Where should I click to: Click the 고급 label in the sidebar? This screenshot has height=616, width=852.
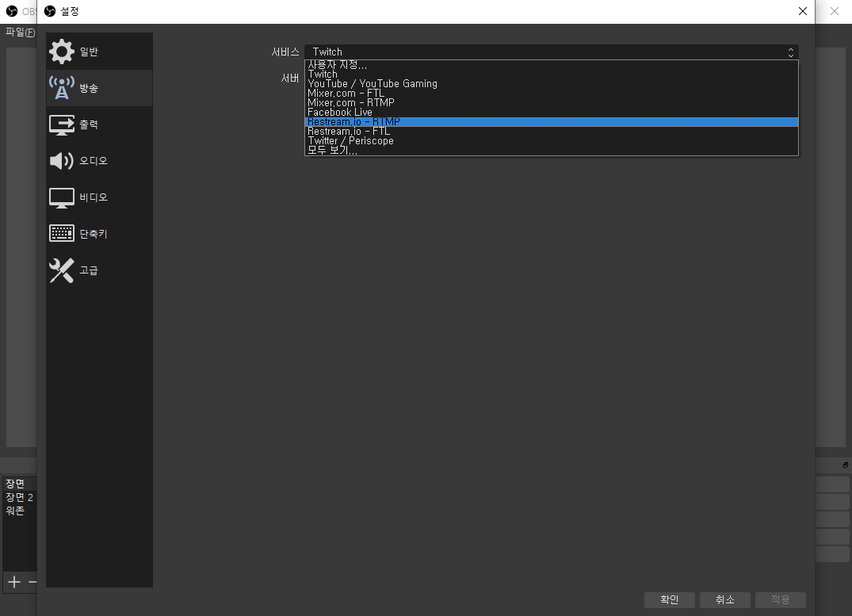click(x=89, y=270)
